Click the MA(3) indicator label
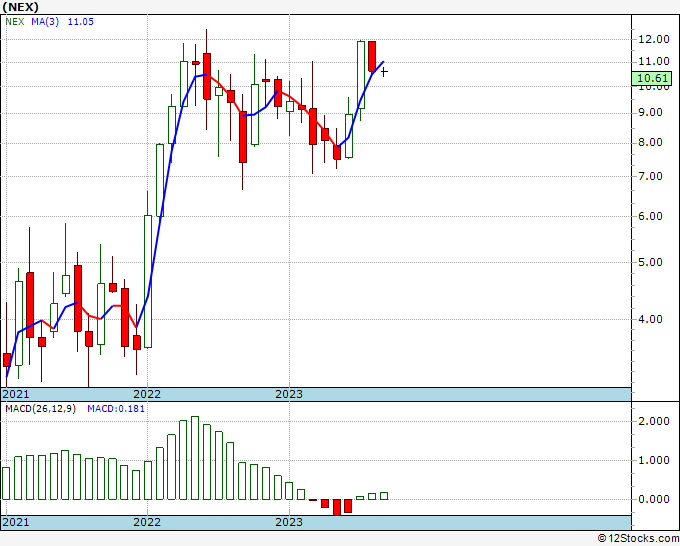 45,22
